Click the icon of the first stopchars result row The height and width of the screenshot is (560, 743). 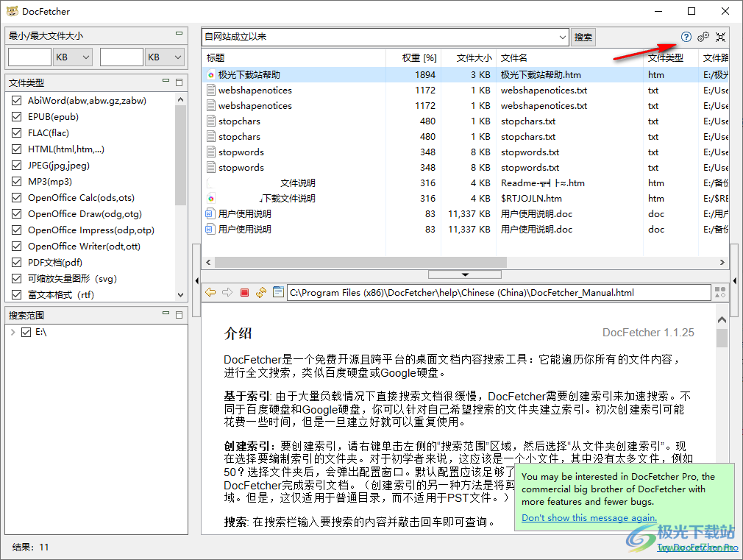[x=211, y=121]
